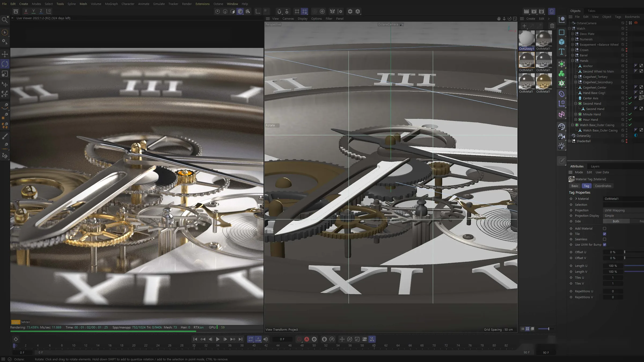
Task: Expand the Numerals object tree
Action: (572, 39)
